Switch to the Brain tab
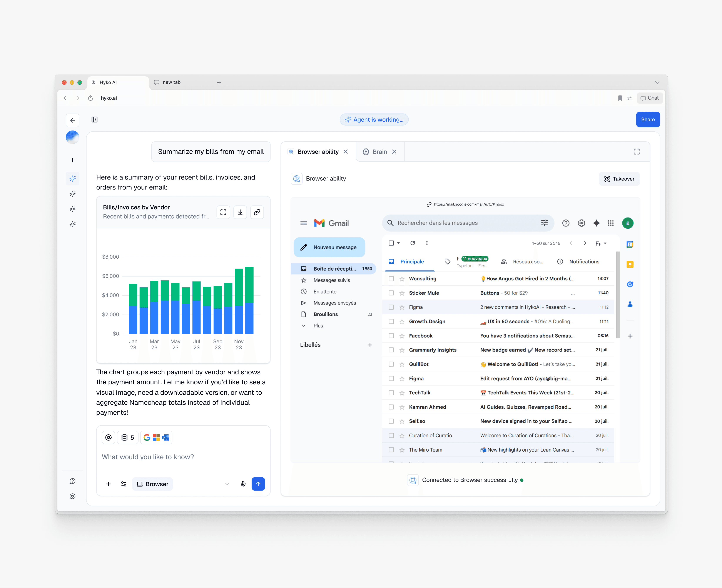The width and height of the screenshot is (722, 588). 379,152
